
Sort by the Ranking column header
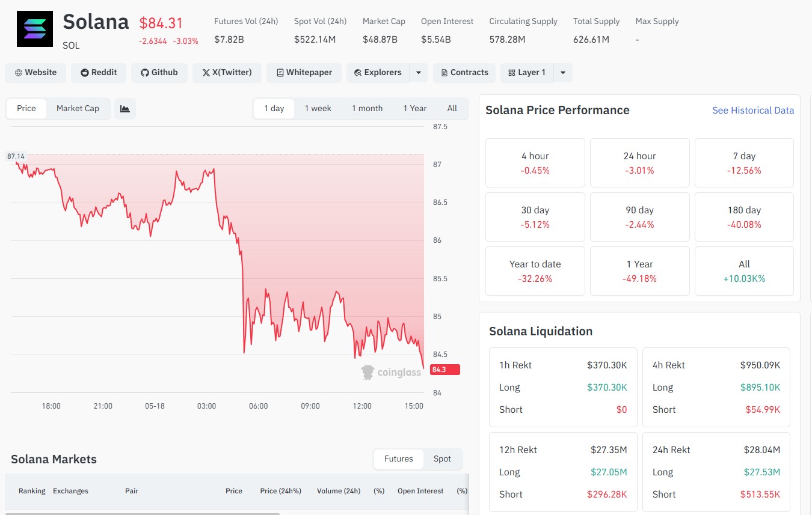coord(32,491)
